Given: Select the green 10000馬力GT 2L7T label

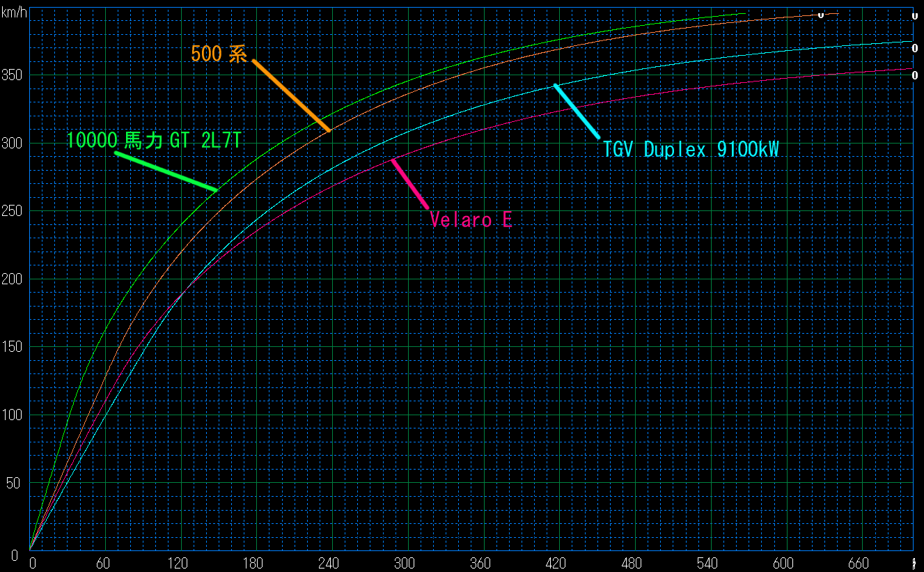Looking at the screenshot, I should 154,141.
